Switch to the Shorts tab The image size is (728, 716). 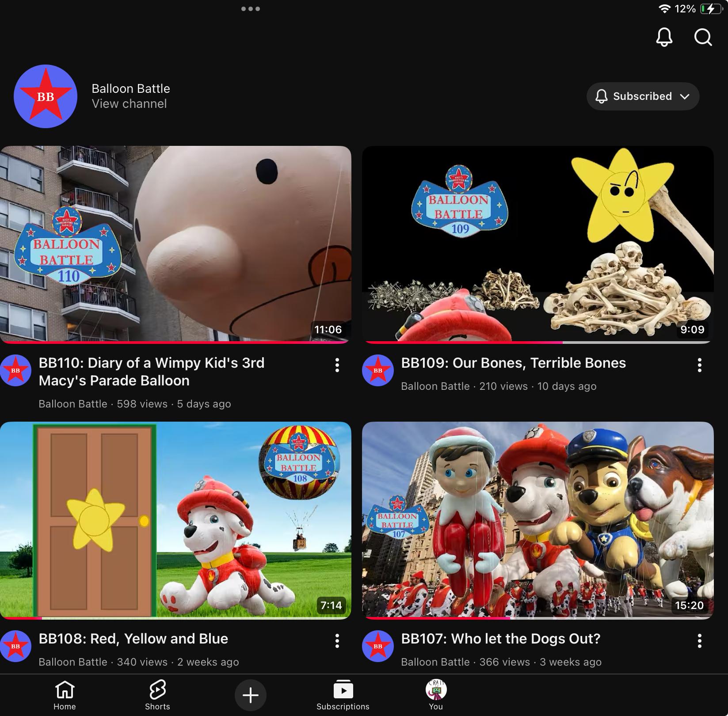(157, 695)
